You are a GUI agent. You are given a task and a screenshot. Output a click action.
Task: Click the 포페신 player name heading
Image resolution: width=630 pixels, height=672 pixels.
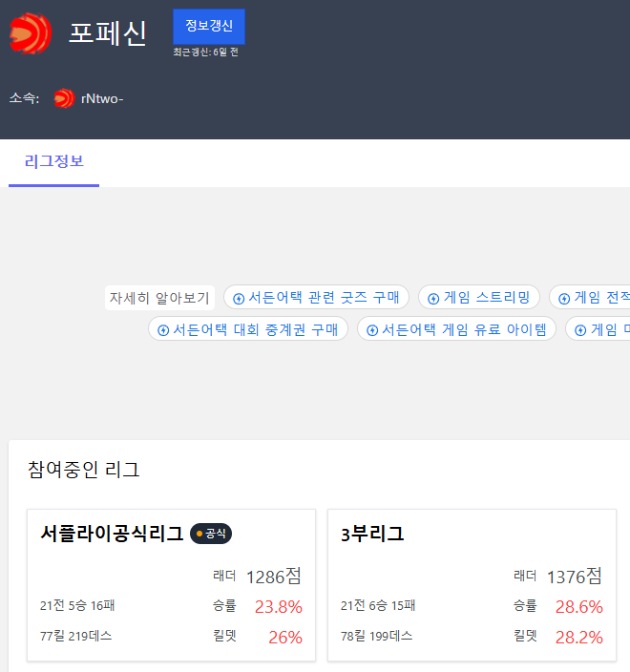click(x=108, y=33)
